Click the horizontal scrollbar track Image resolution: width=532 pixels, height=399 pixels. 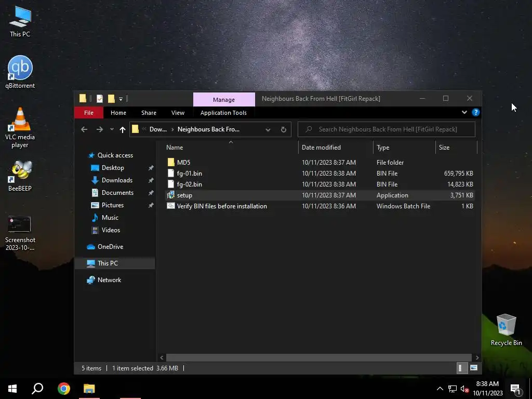coord(318,357)
